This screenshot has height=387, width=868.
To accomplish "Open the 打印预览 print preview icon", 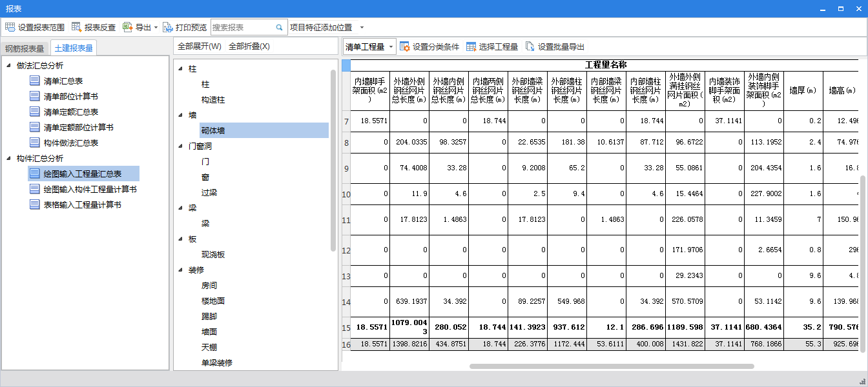I will pyautogui.click(x=168, y=27).
